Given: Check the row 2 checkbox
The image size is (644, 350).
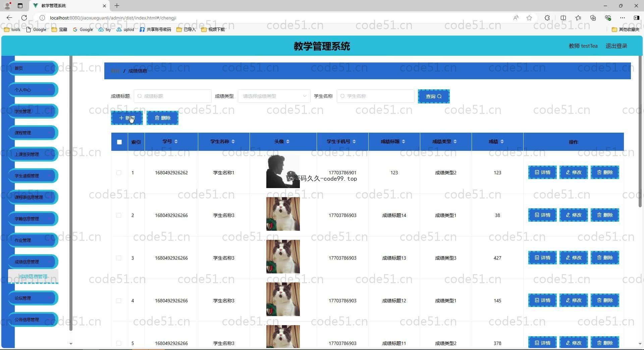Looking at the screenshot, I should coord(119,215).
